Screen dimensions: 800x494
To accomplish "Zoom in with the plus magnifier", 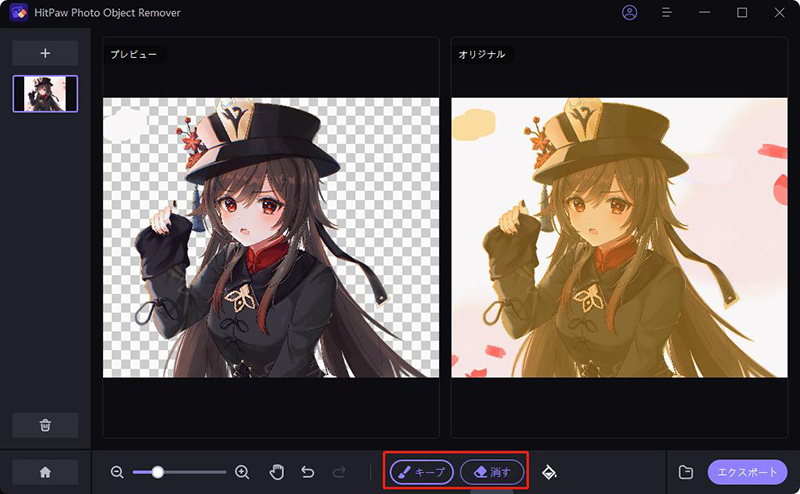I will coord(242,472).
